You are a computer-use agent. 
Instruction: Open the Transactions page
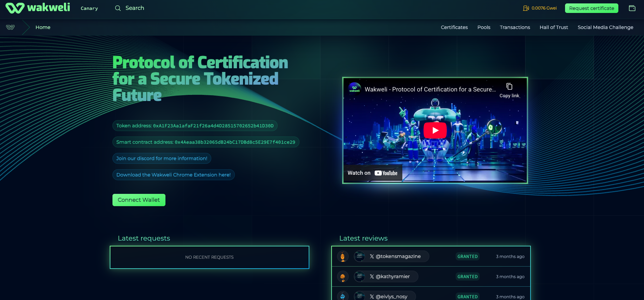515,27
